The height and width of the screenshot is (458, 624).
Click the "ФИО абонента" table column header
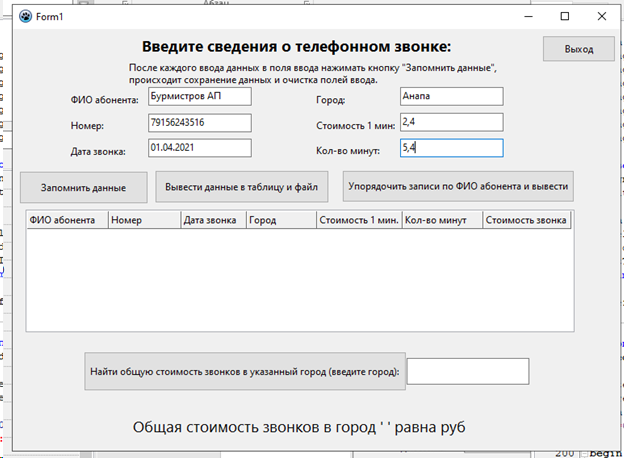point(66,220)
